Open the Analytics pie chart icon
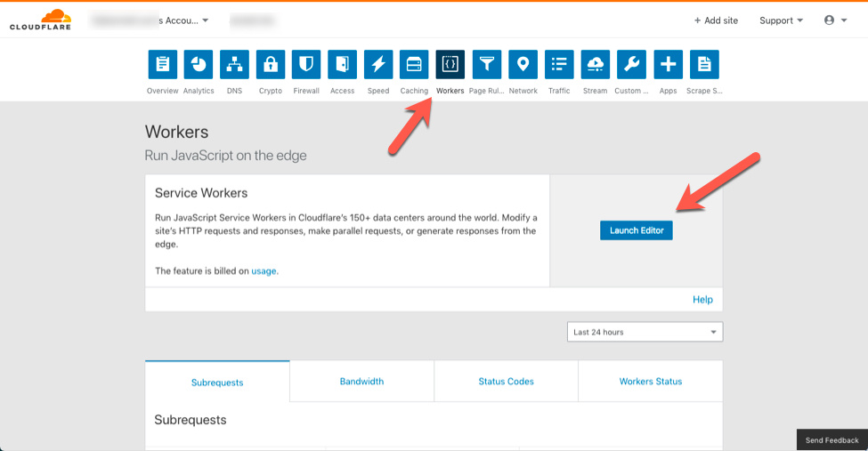This screenshot has width=868, height=451. coord(199,65)
